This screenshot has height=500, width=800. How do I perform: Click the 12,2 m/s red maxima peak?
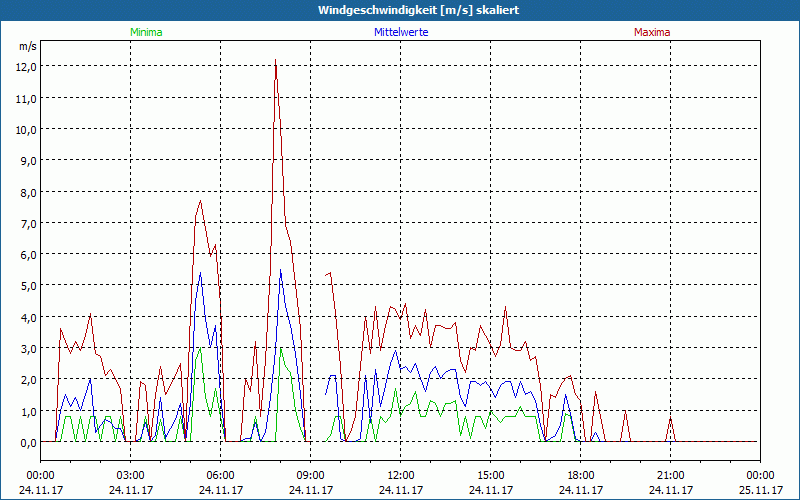tap(276, 60)
